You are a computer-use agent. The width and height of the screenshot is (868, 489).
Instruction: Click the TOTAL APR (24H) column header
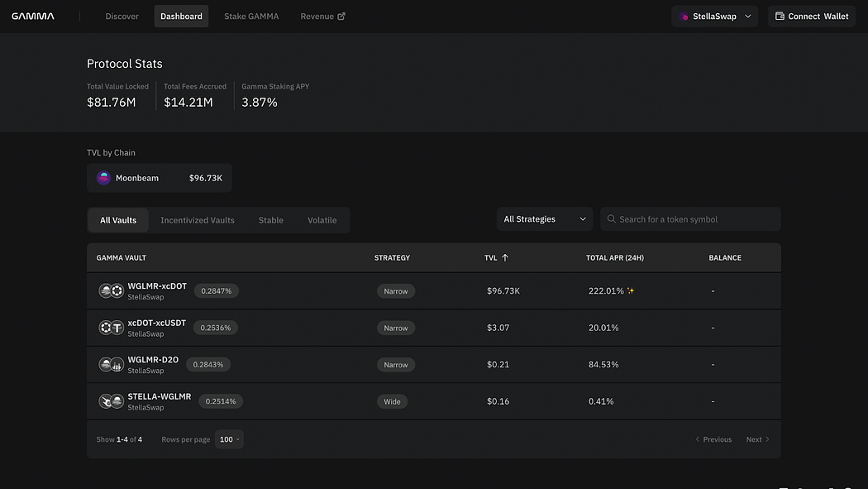tap(615, 257)
